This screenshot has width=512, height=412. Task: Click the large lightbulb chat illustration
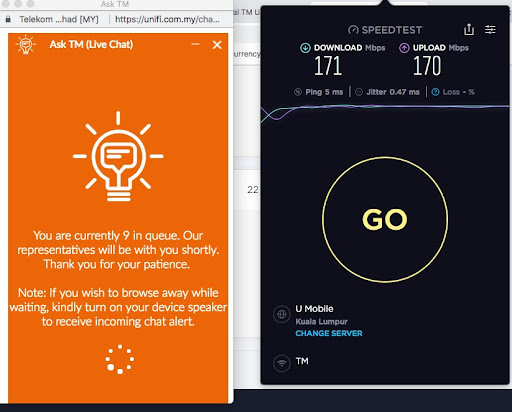tap(118, 156)
